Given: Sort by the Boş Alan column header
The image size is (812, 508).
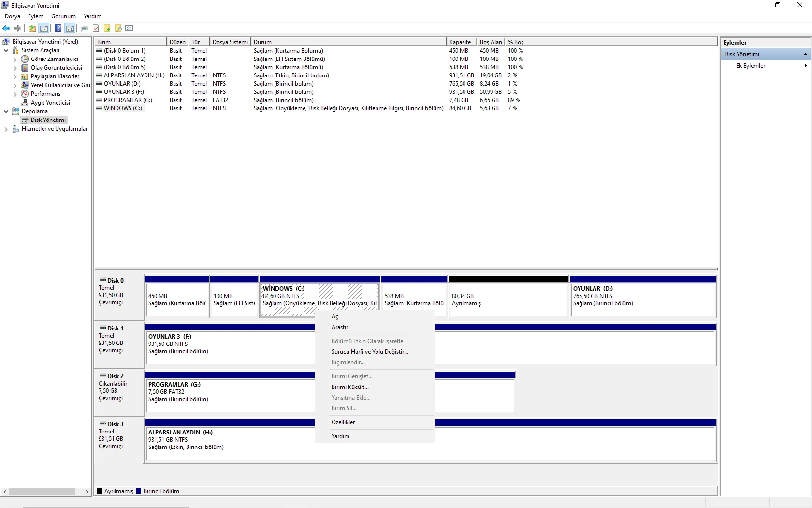Looking at the screenshot, I should [491, 42].
